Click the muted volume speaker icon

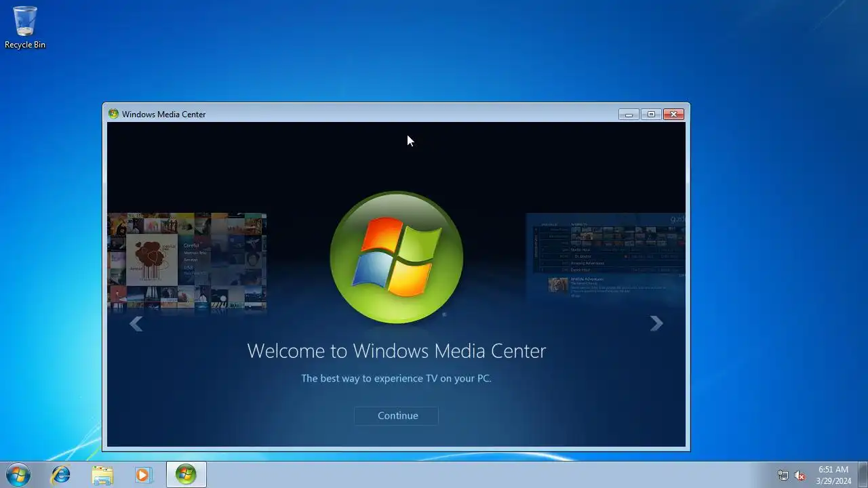point(800,475)
